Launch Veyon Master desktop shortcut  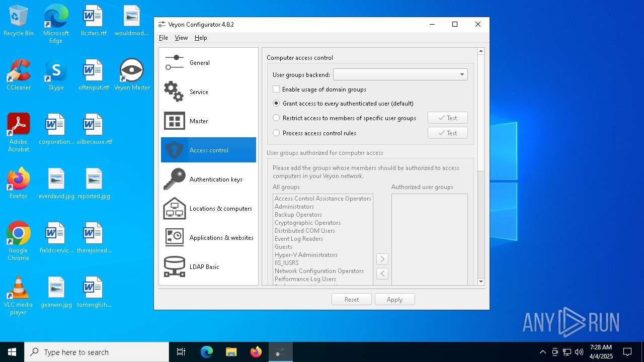[132, 75]
